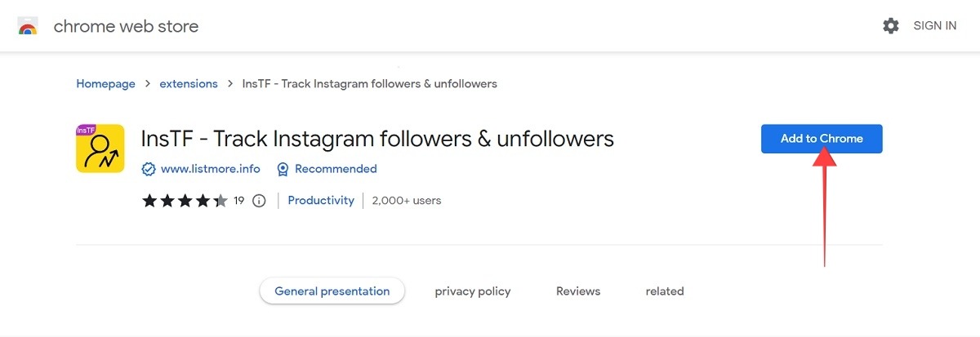Click the InsTF extension yellow icon

point(100,149)
